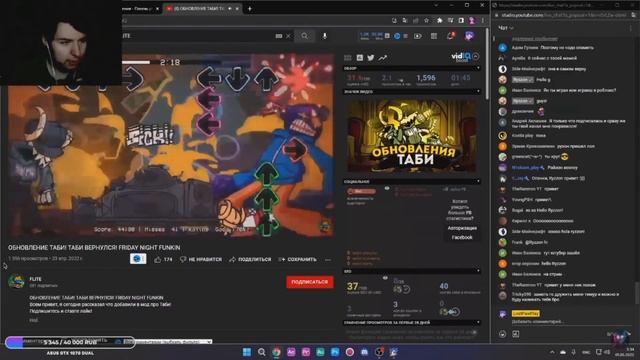Click the create video camera icon
The width and height of the screenshot is (640, 360).
point(418,36)
